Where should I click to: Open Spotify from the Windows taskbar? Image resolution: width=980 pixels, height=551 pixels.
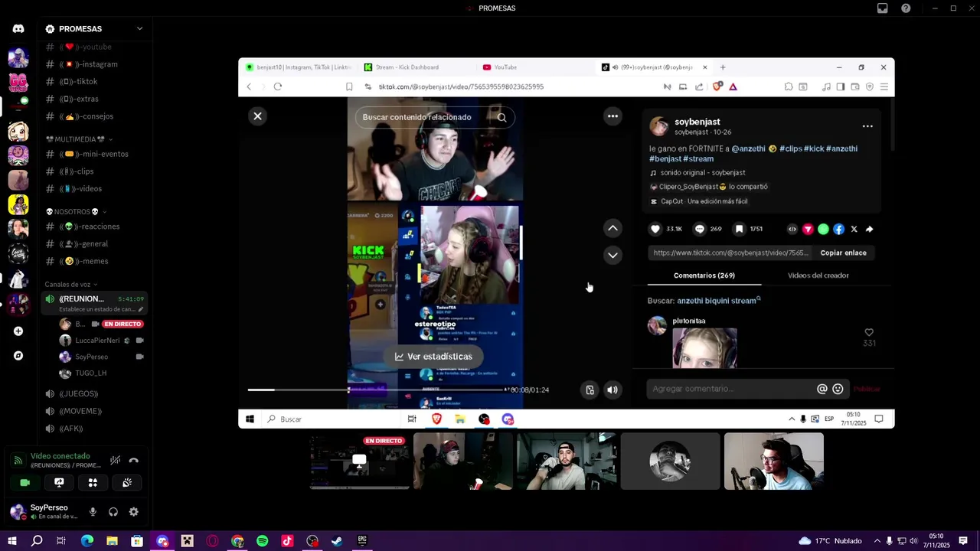click(263, 541)
